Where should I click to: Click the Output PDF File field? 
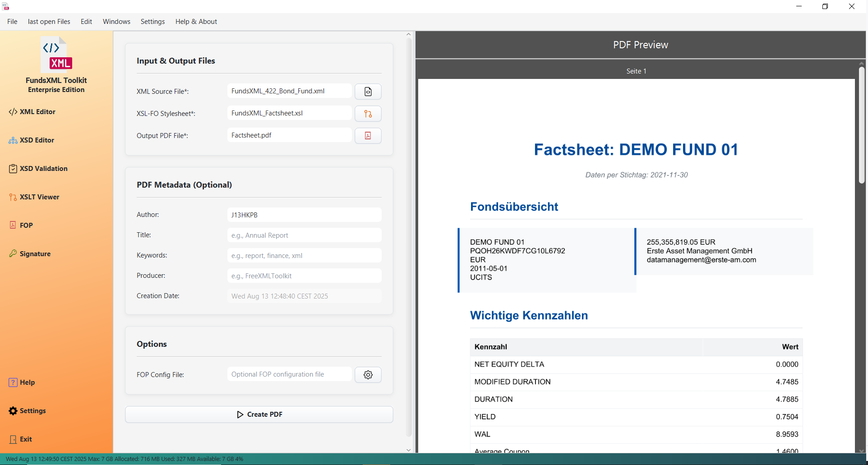point(290,135)
